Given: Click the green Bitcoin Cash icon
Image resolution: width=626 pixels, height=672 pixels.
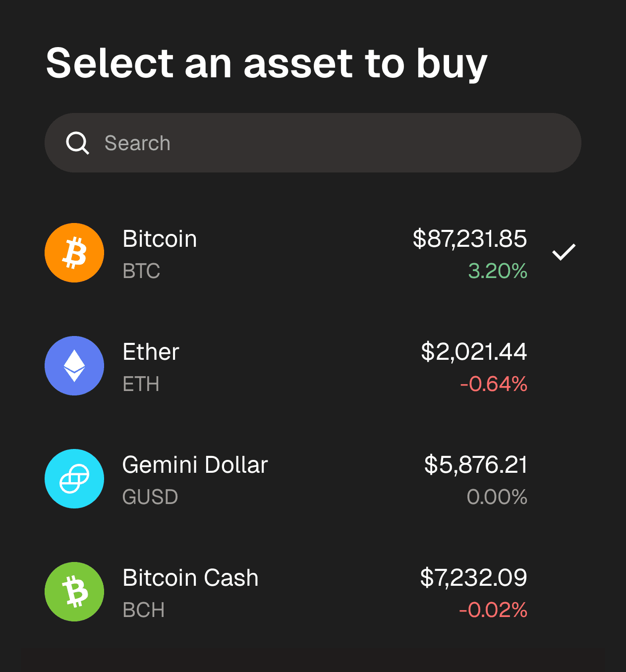Looking at the screenshot, I should [74, 592].
